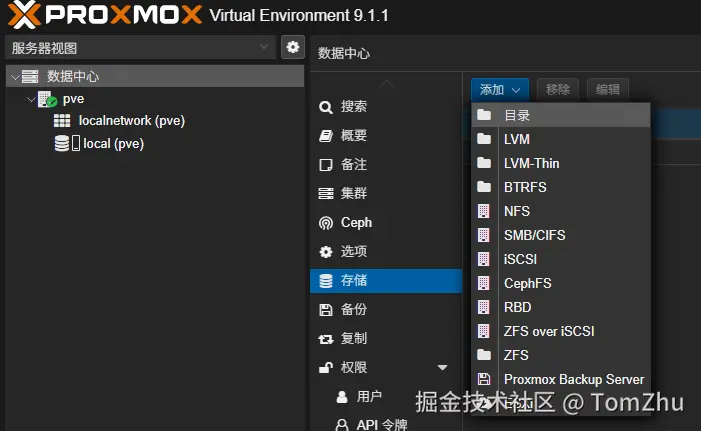Click the 复制 retweet arrows icon

click(x=326, y=339)
